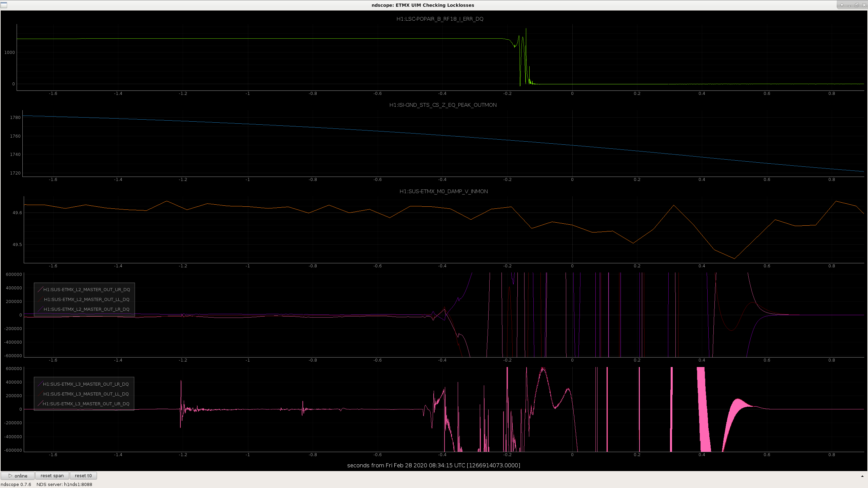Image resolution: width=868 pixels, height=488 pixels.
Task: Click the reset t0 button
Action: pos(83,476)
